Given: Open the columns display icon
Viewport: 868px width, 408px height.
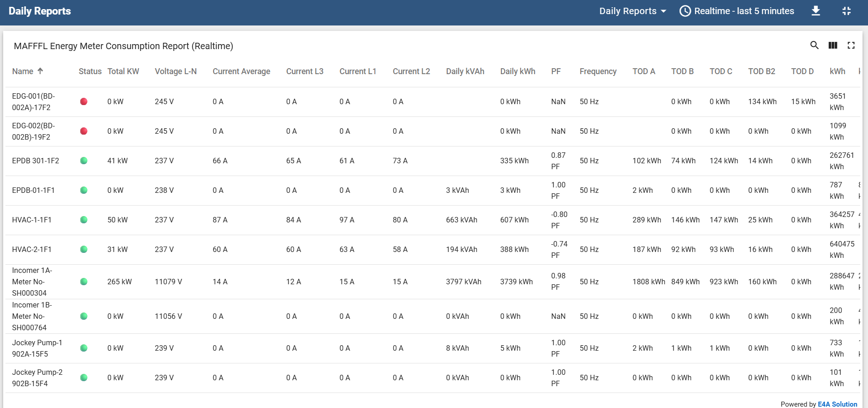Looking at the screenshot, I should tap(832, 45).
